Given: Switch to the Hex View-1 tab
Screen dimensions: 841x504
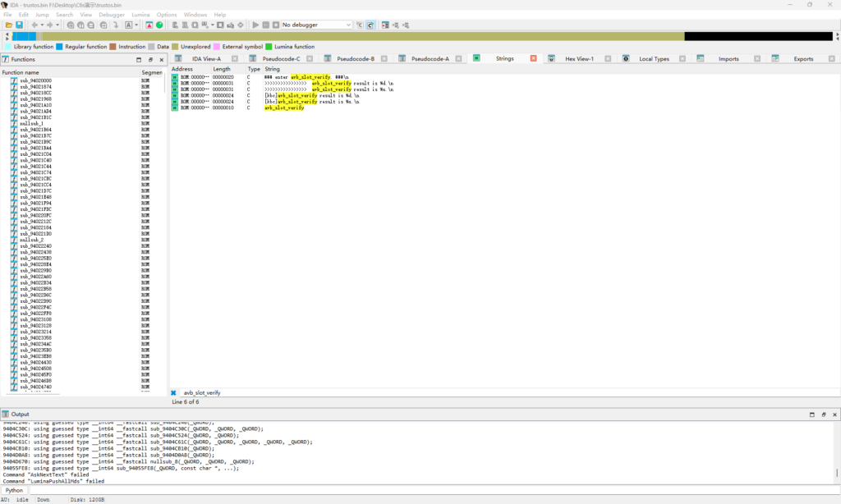Looking at the screenshot, I should [x=579, y=59].
